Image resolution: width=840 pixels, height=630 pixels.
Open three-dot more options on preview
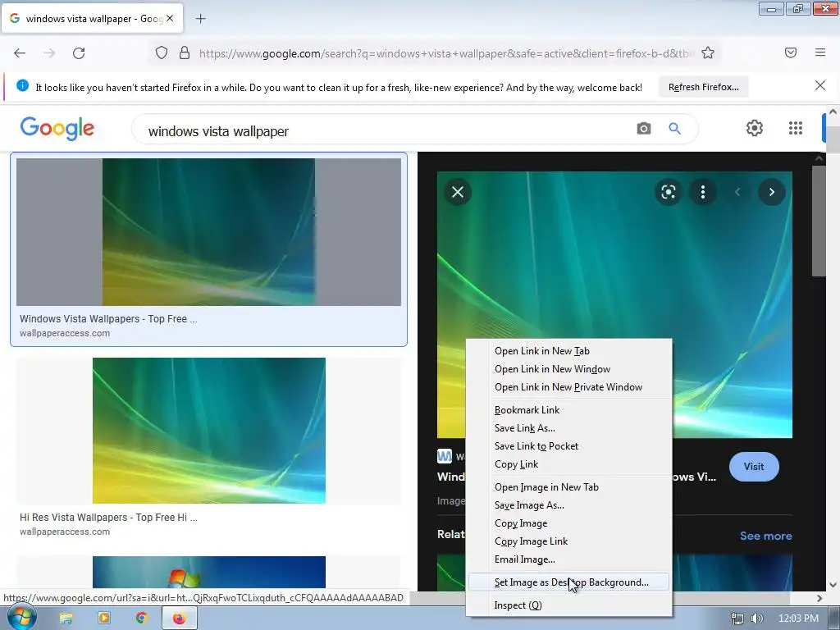(703, 192)
